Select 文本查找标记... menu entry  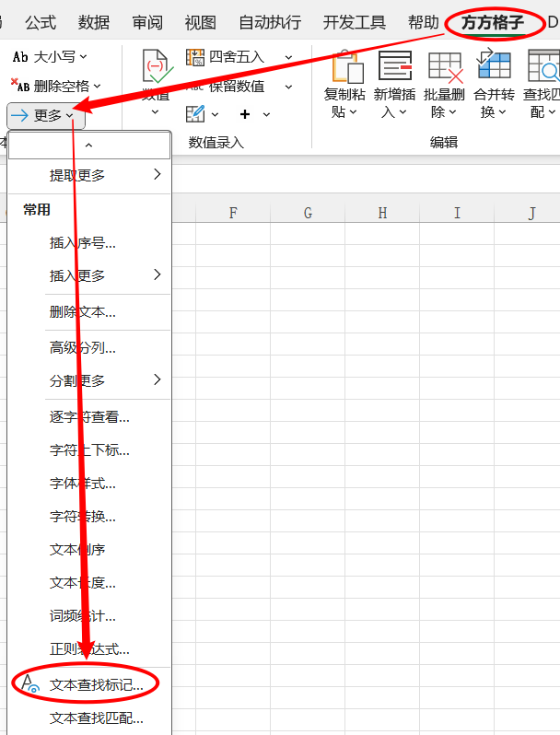click(x=96, y=684)
